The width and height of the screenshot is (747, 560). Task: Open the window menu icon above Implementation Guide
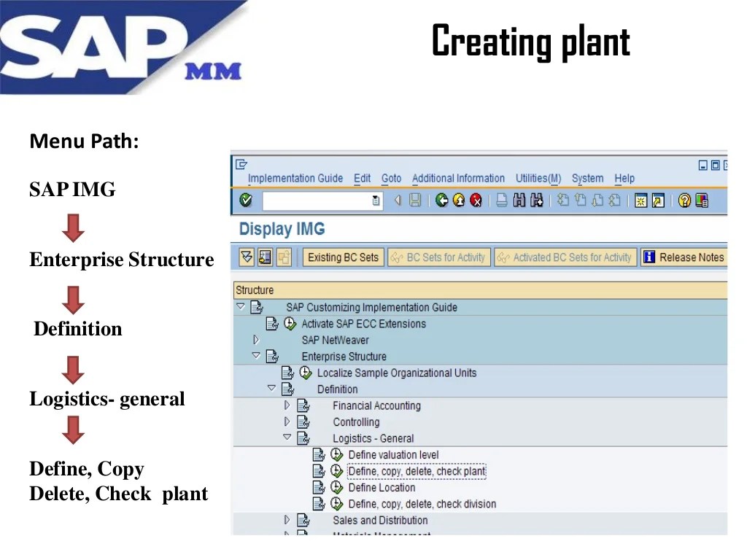241,164
